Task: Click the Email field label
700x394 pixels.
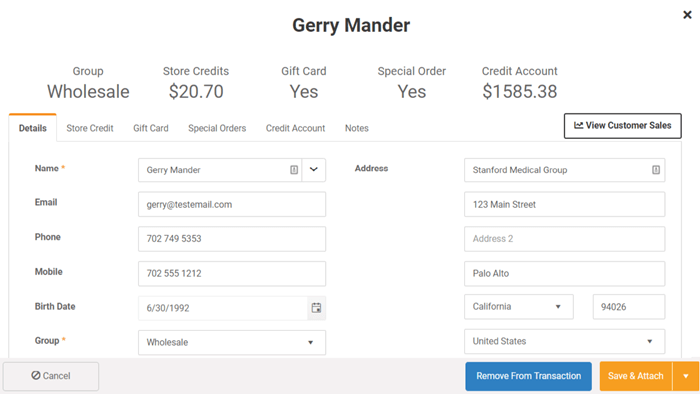Action: [x=46, y=202]
